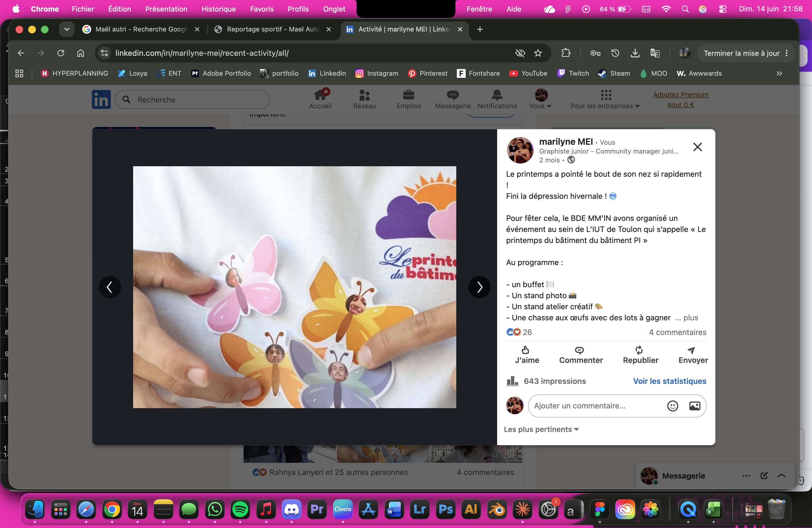Screen dimensions: 812x528
Task: Open the Adobe Portfolio bookmark
Action: (x=221, y=73)
